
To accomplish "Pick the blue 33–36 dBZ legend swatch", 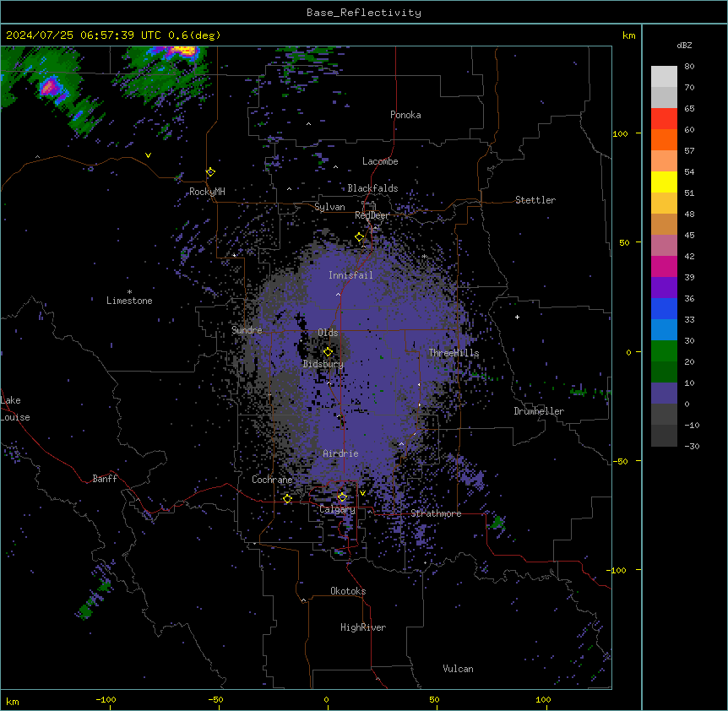I will click(664, 308).
